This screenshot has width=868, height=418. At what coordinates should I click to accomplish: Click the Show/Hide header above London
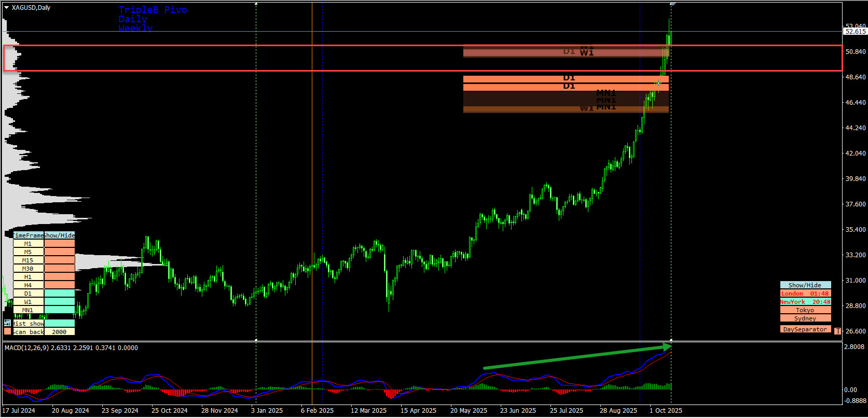(x=805, y=285)
